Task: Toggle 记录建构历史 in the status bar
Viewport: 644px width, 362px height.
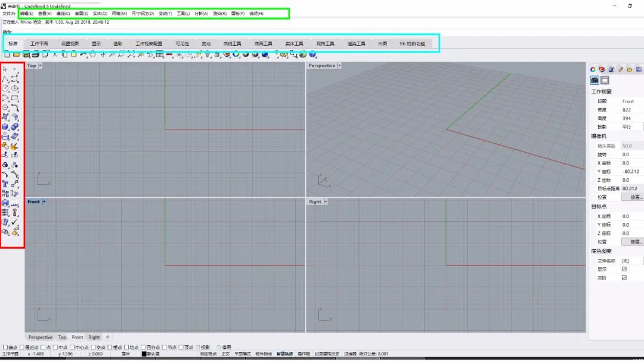Action: point(327,354)
